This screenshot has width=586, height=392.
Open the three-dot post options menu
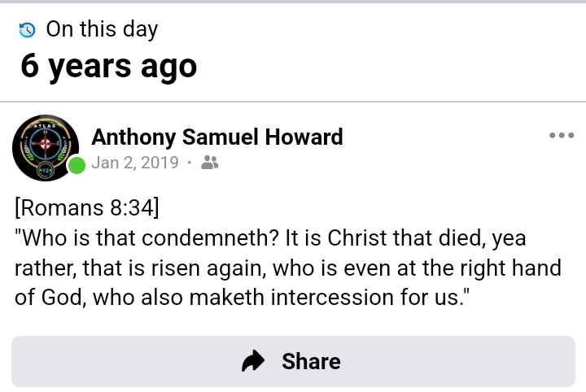(562, 136)
